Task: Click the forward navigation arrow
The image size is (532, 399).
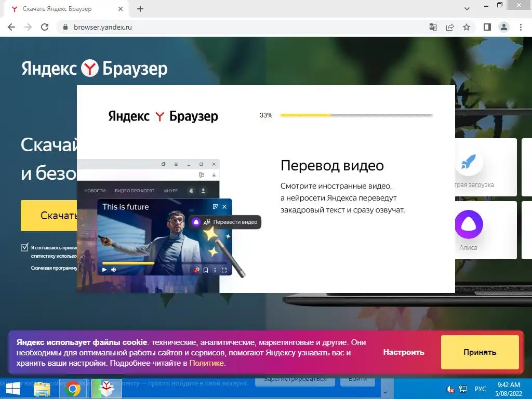Action: tap(28, 27)
